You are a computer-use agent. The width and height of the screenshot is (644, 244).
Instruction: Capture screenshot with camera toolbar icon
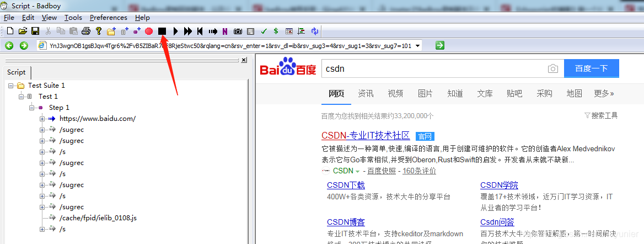point(238,31)
